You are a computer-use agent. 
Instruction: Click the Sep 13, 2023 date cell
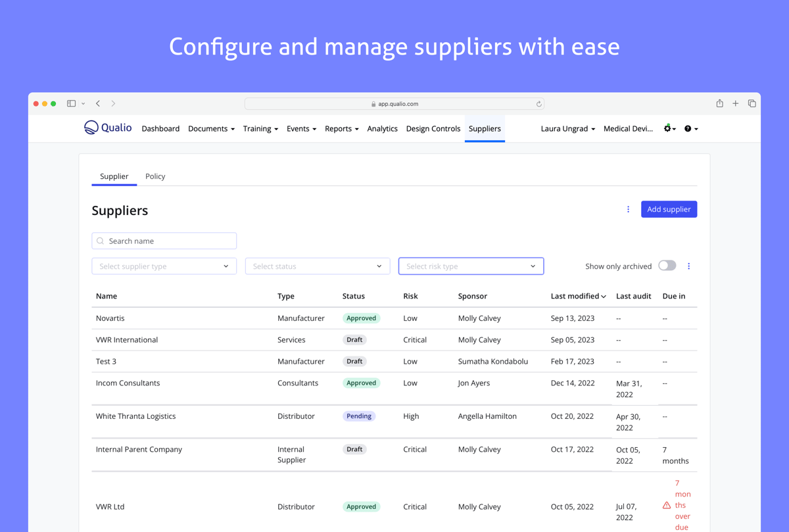click(x=573, y=318)
